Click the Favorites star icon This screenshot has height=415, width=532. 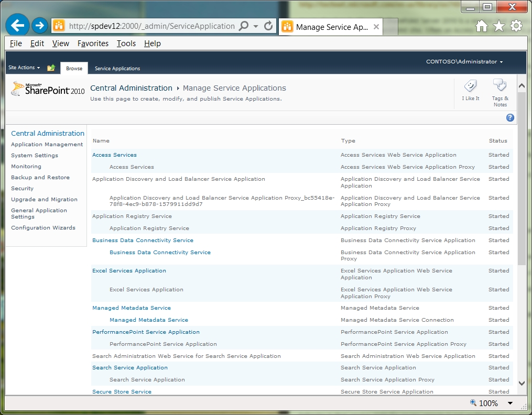tap(498, 25)
